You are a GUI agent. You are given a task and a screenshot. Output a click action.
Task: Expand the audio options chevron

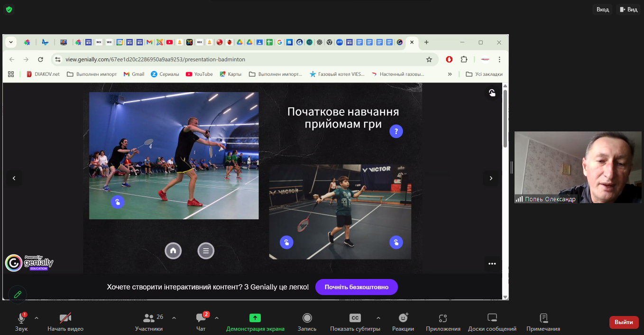(x=37, y=318)
